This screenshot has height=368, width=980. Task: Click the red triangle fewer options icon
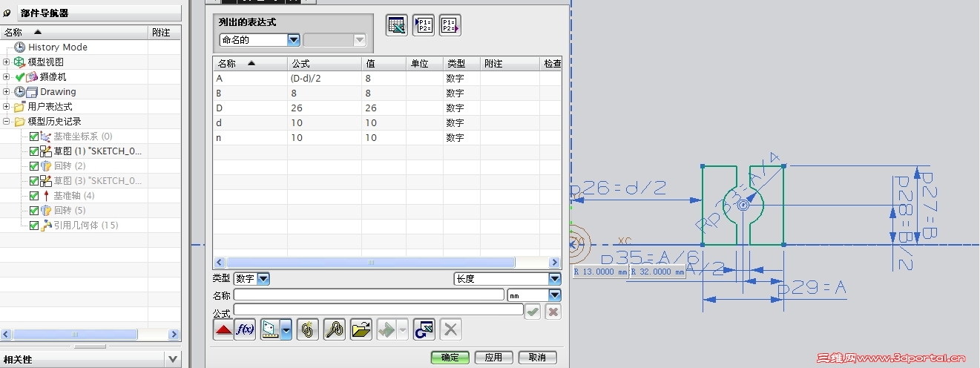click(223, 329)
